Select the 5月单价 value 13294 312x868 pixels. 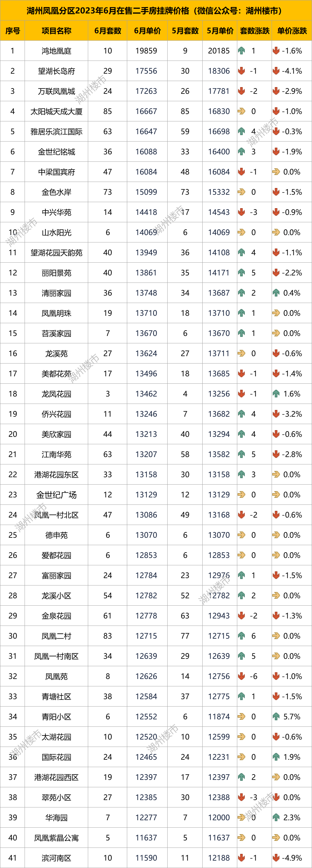(219, 434)
